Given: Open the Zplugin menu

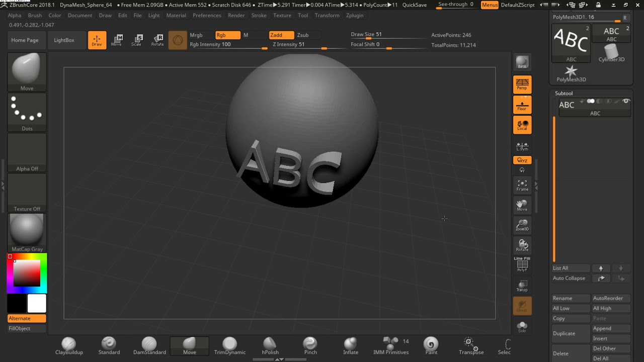Looking at the screenshot, I should click(355, 16).
